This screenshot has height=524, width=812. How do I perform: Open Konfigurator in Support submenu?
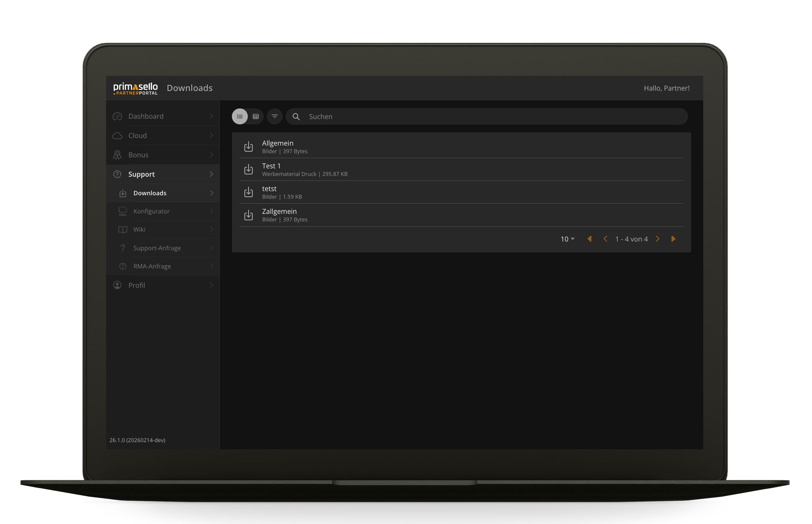click(152, 212)
